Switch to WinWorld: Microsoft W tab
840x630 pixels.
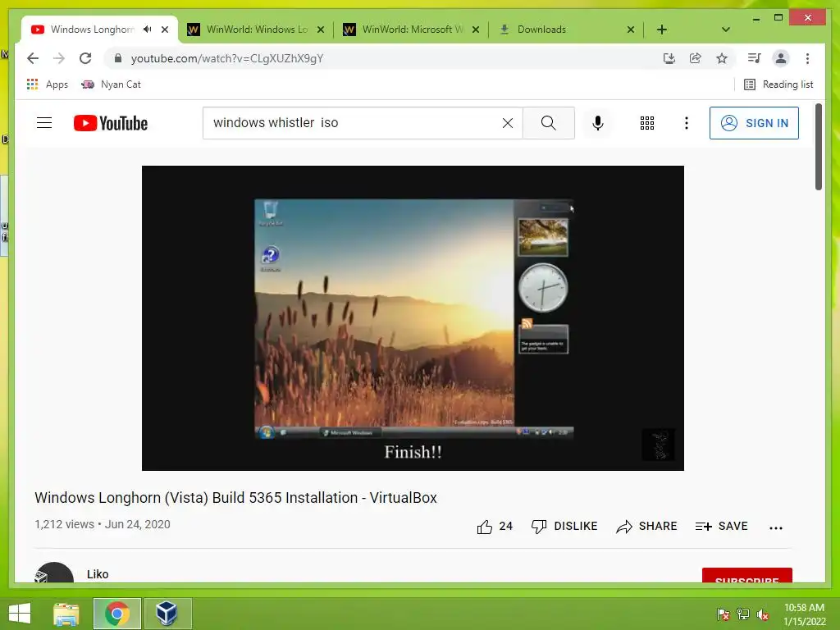(412, 30)
